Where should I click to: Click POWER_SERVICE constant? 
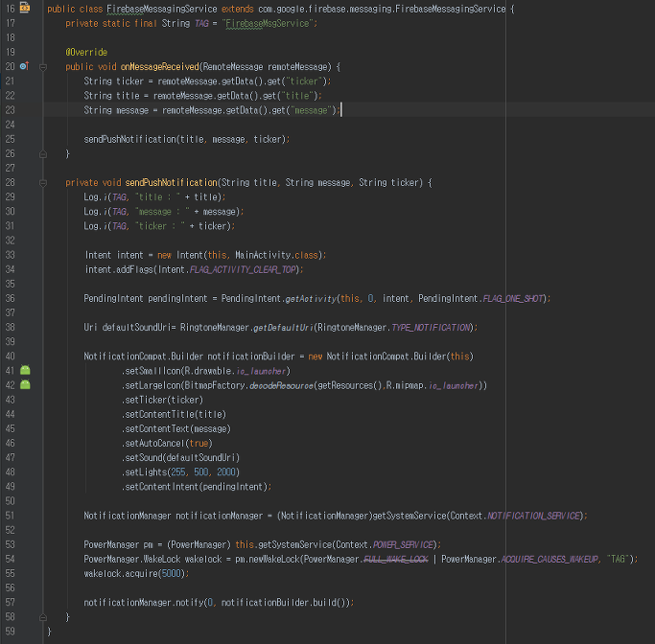[x=403, y=544]
